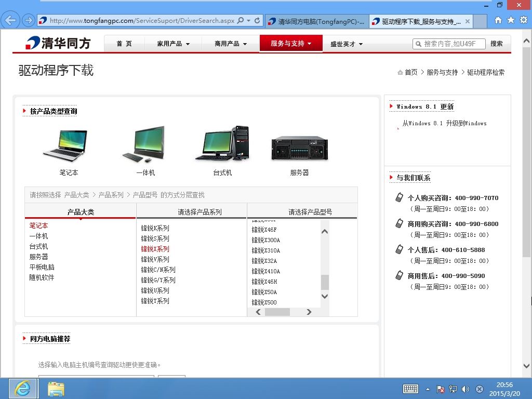This screenshot has height=399, width=532.
Task: Pick model 锋锐X46H
Action: pyautogui.click(x=264, y=282)
